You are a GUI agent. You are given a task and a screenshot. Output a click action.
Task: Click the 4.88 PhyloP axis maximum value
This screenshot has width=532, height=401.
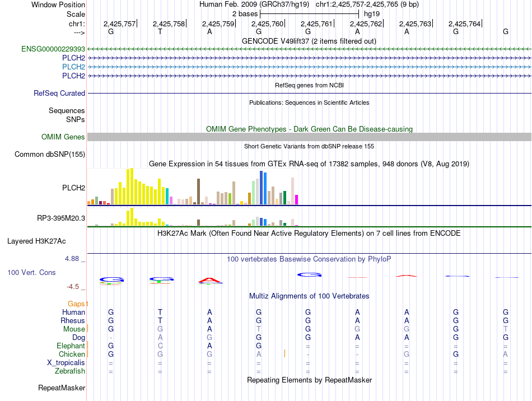(72, 259)
